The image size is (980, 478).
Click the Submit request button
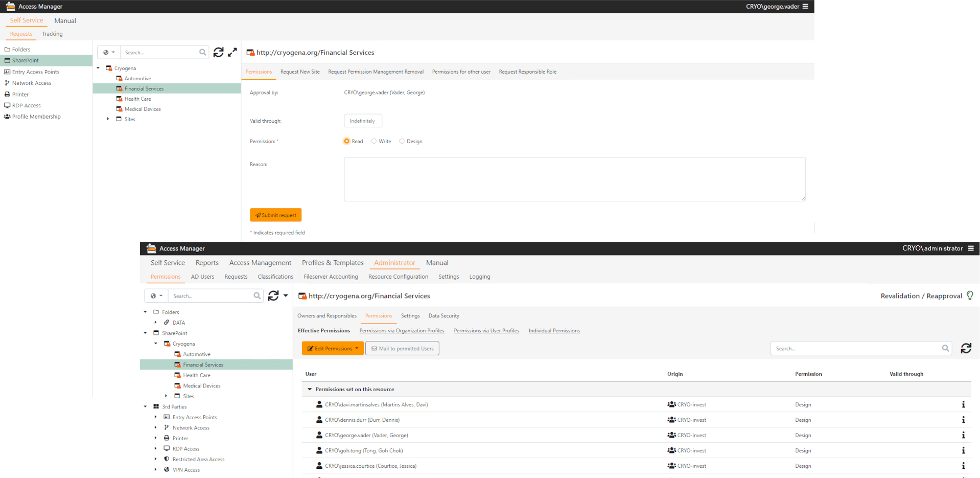[x=275, y=215]
